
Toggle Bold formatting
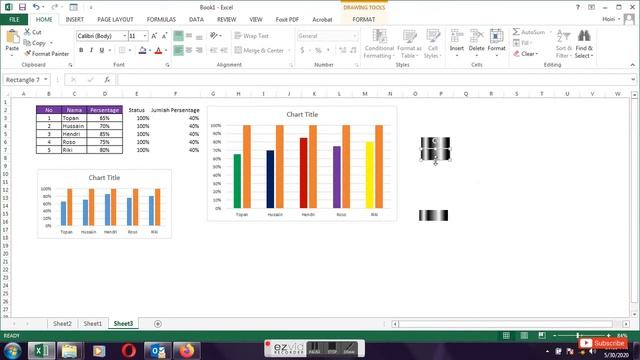(x=81, y=50)
